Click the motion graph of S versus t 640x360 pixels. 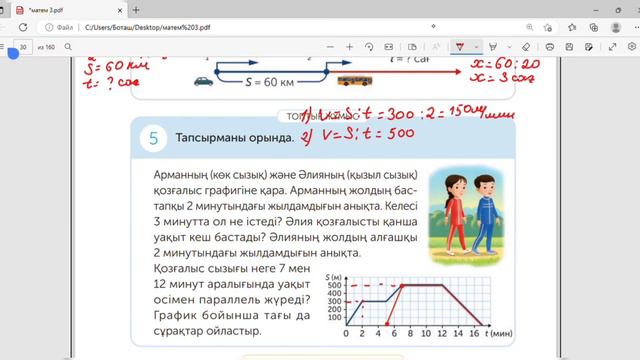point(418,306)
